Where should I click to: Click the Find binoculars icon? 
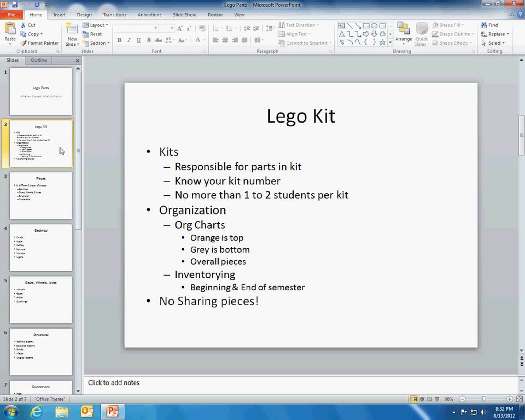[484, 25]
